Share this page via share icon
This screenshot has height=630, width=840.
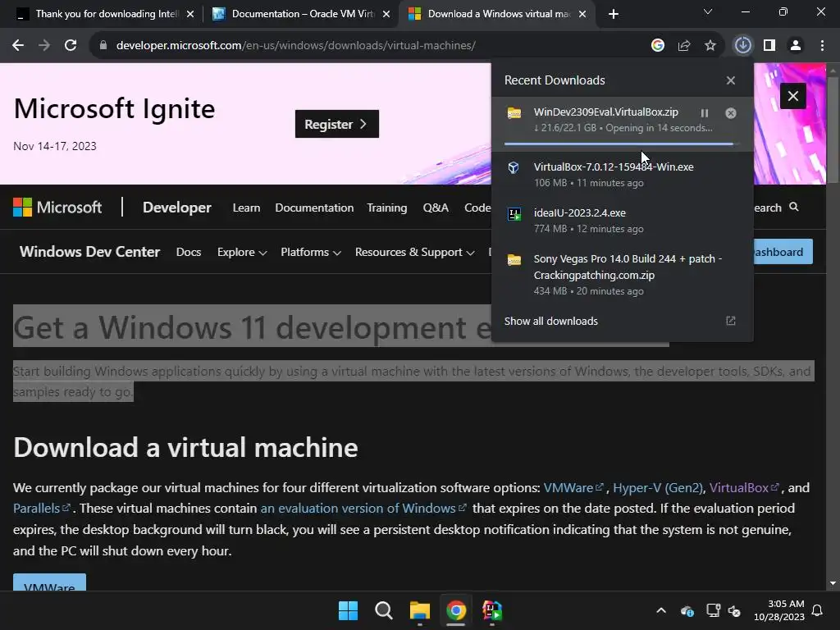[684, 46]
